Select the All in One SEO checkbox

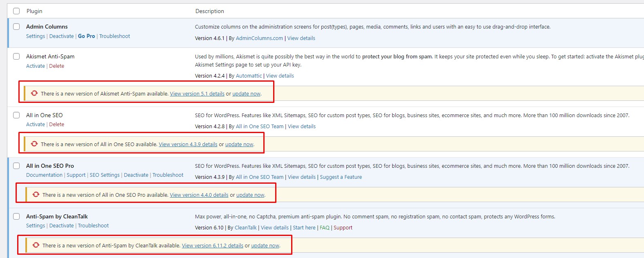point(16,115)
